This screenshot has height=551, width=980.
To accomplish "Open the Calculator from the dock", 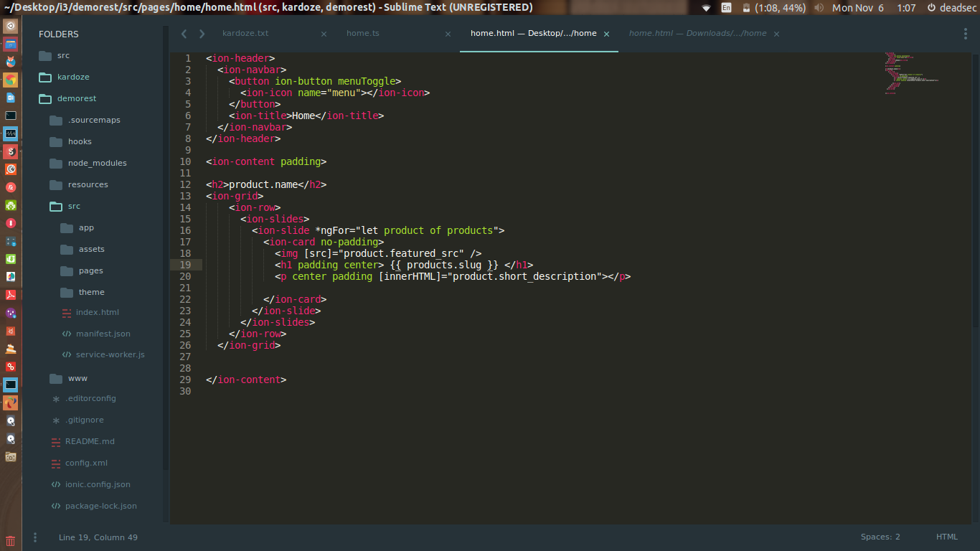I will pos(10,241).
